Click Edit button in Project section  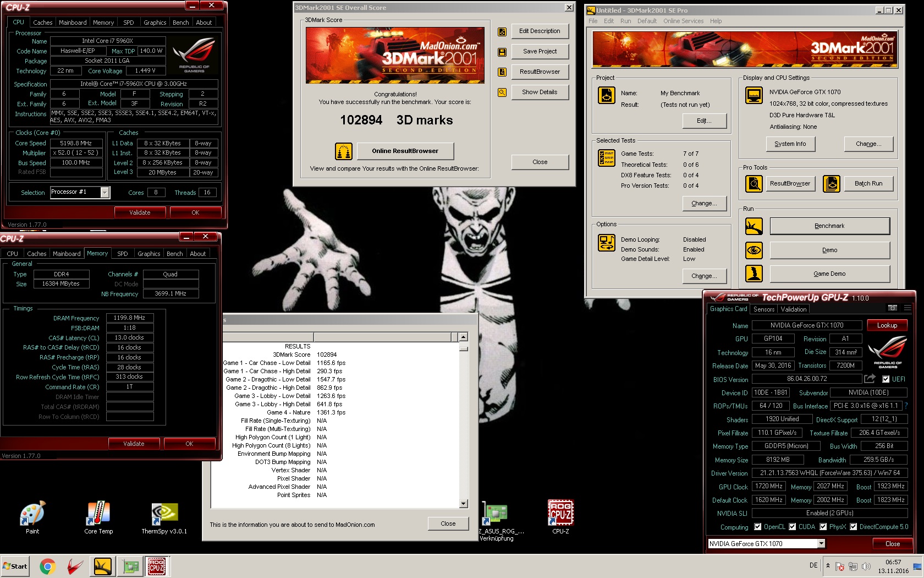(x=704, y=121)
